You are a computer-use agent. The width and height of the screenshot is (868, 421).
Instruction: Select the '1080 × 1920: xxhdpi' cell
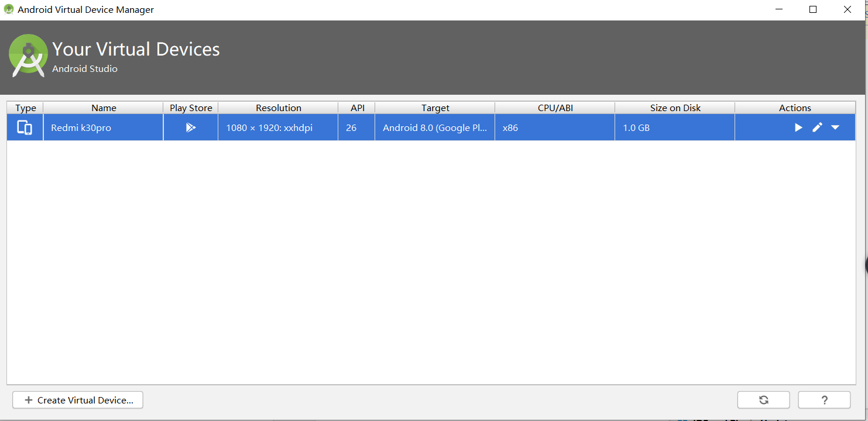tap(279, 127)
